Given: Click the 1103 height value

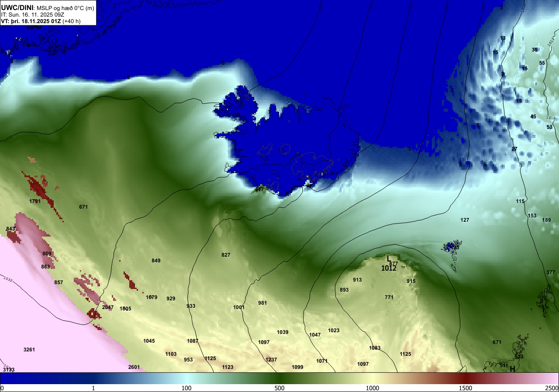Looking at the screenshot, I should click(x=171, y=354).
